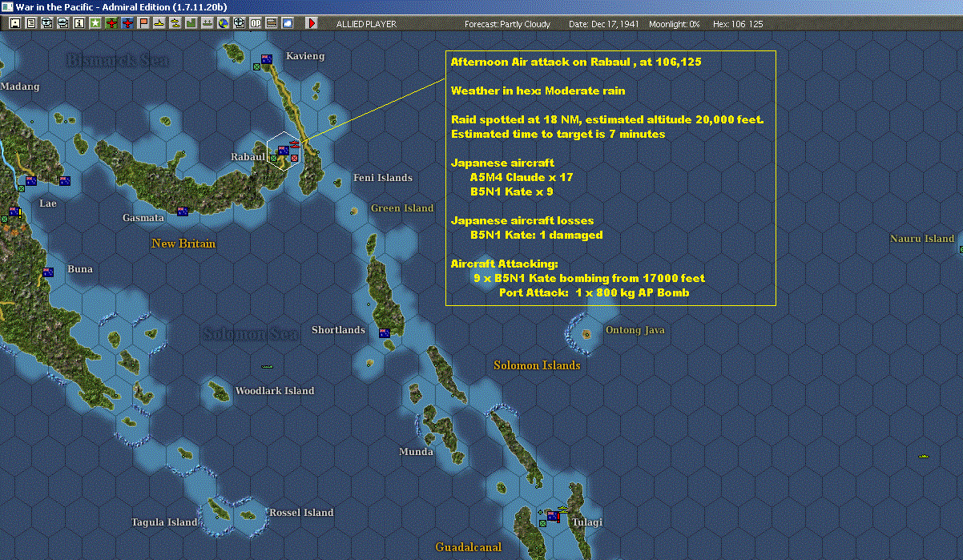The image size is (963, 560).
Task: Click the hex grid pattern toolbar icon
Action: pos(271,24)
